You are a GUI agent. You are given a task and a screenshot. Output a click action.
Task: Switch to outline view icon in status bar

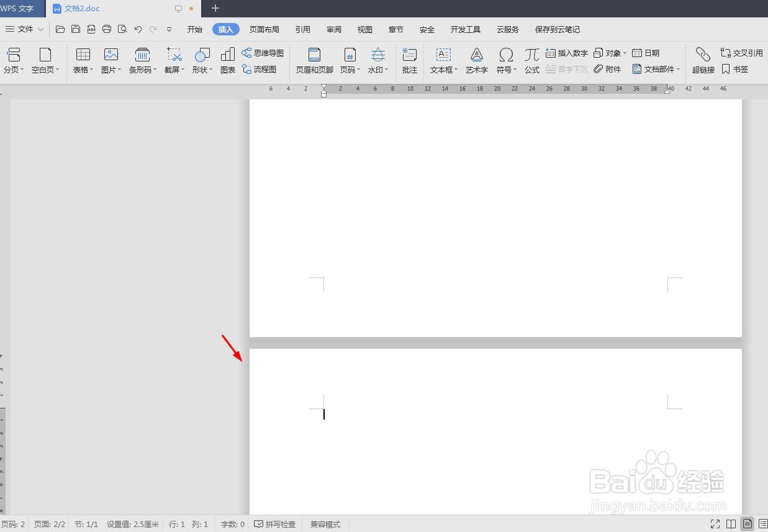click(763, 524)
